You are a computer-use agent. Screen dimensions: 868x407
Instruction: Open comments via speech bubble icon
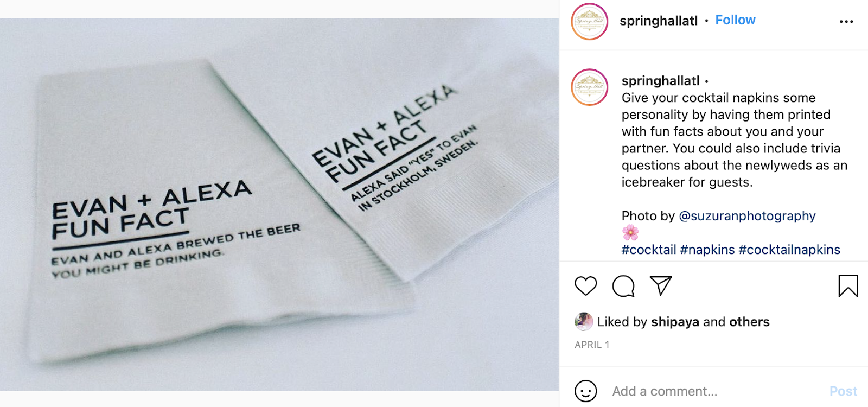tap(623, 286)
